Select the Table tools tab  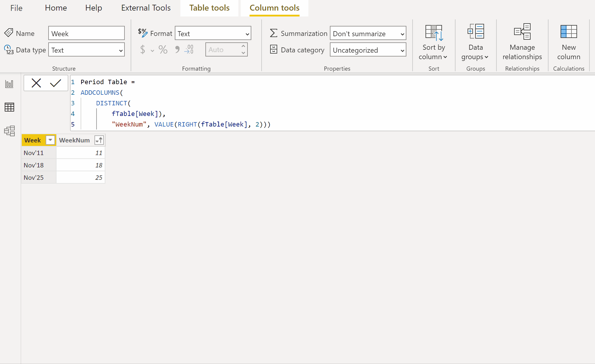click(209, 8)
